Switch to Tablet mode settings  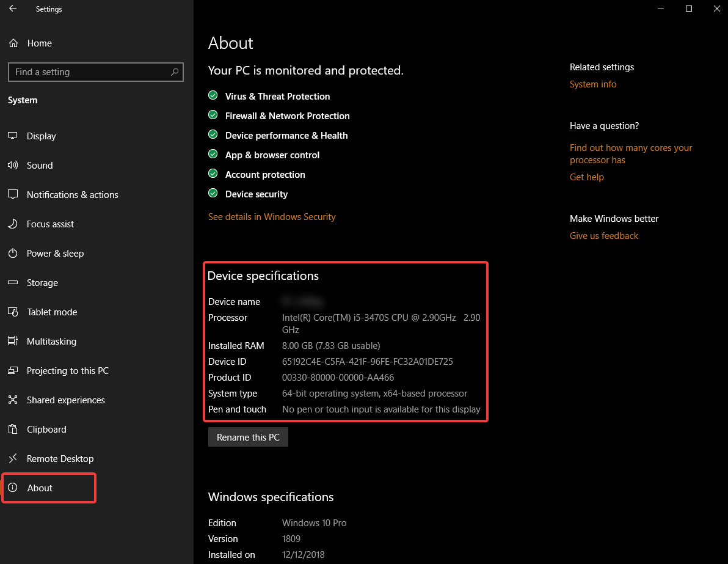coord(53,312)
